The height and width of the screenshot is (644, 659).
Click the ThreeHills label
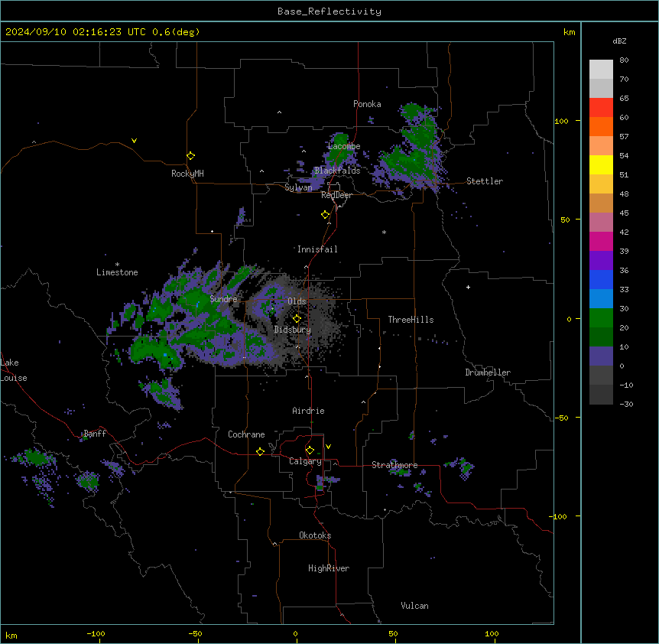point(411,320)
